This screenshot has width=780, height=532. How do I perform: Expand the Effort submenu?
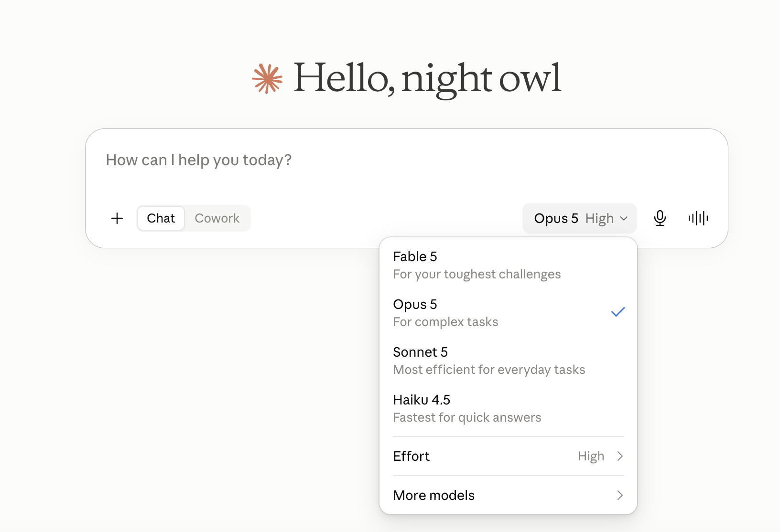point(508,456)
